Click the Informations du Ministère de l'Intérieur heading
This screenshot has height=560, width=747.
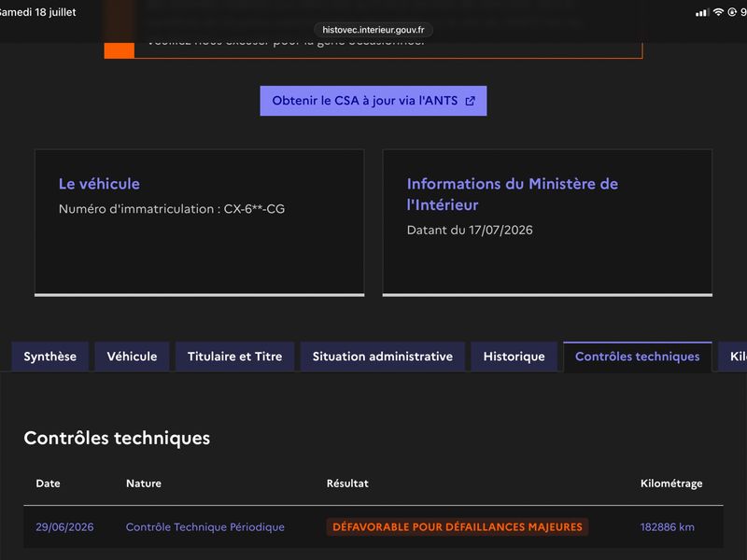tap(512, 194)
